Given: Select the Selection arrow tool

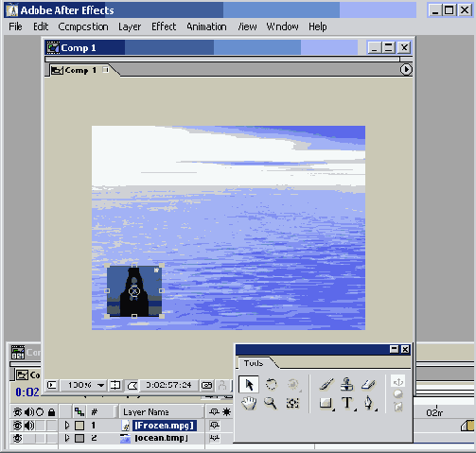Looking at the screenshot, I should (x=249, y=384).
